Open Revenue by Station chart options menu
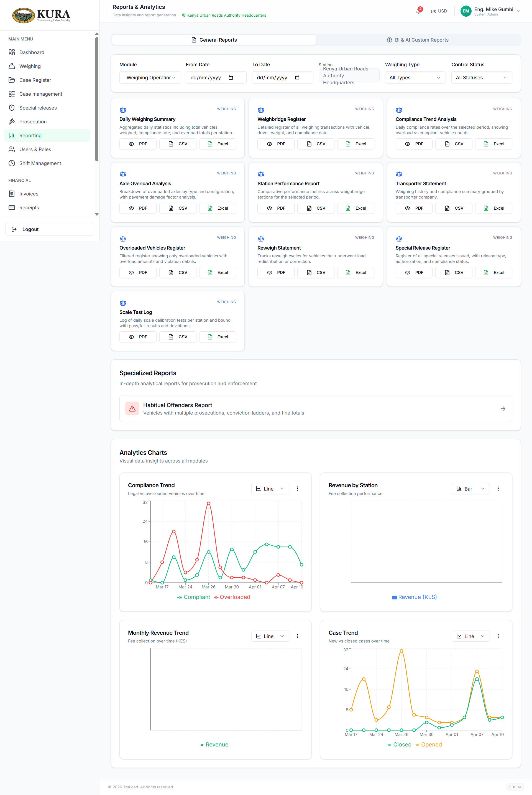This screenshot has width=532, height=795. [x=498, y=489]
